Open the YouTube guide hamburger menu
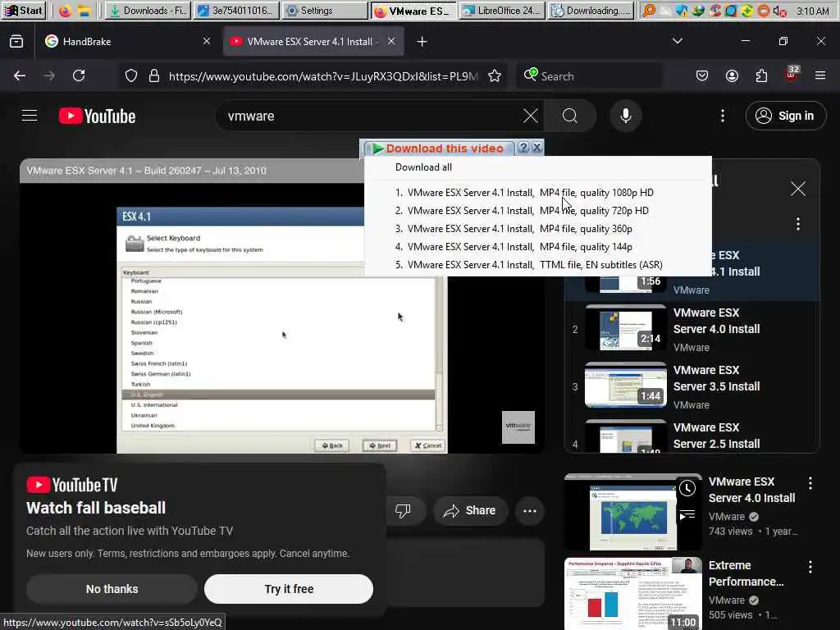 coord(30,116)
